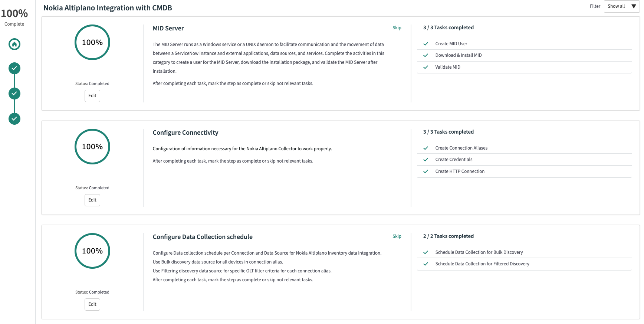Select the first checkmark step in sidebar

(14, 68)
